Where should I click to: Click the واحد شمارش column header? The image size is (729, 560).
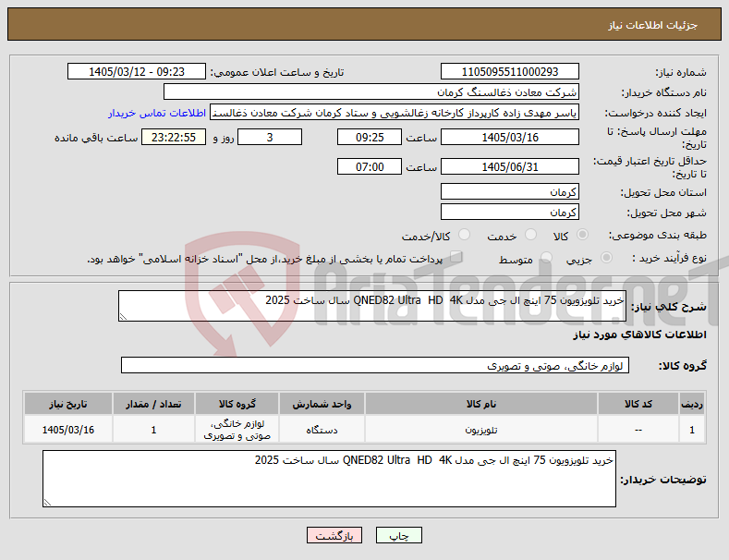(x=322, y=404)
